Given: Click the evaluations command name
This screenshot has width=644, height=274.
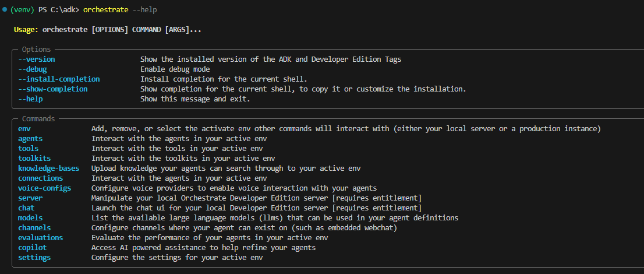Looking at the screenshot, I should [x=40, y=238].
